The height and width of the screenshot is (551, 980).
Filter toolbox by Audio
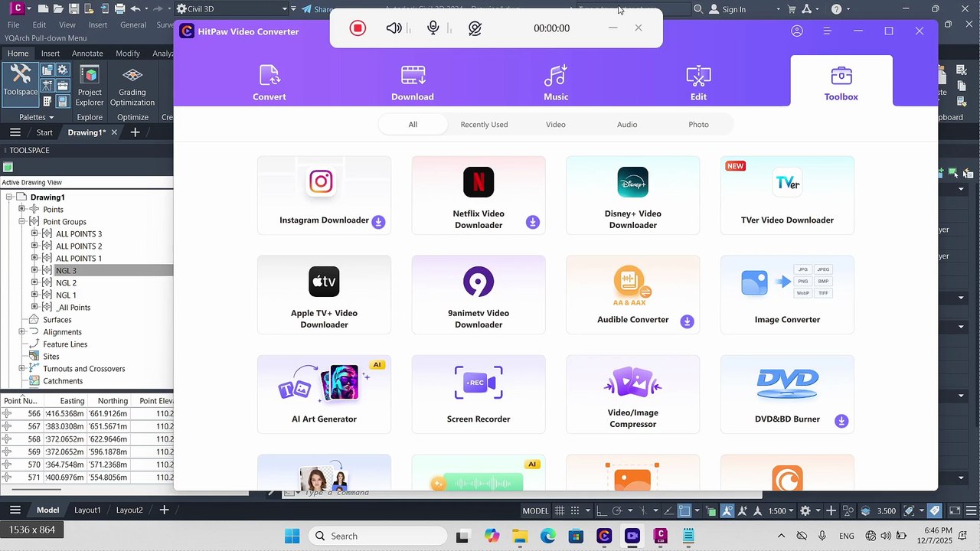[627, 124]
